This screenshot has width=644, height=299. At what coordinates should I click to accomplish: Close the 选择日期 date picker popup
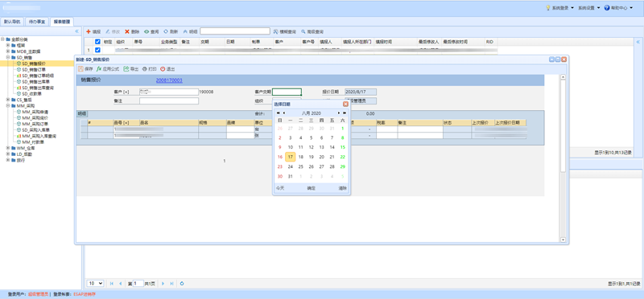[x=345, y=104]
